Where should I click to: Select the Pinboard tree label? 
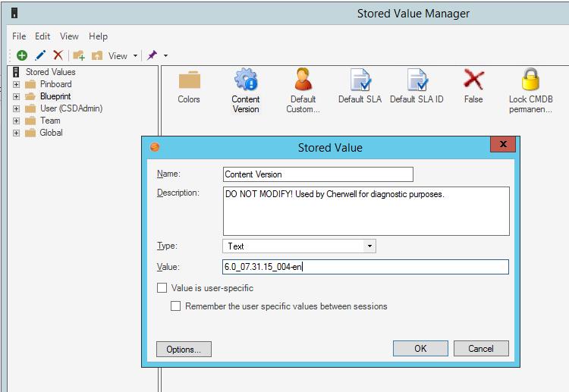coord(56,84)
